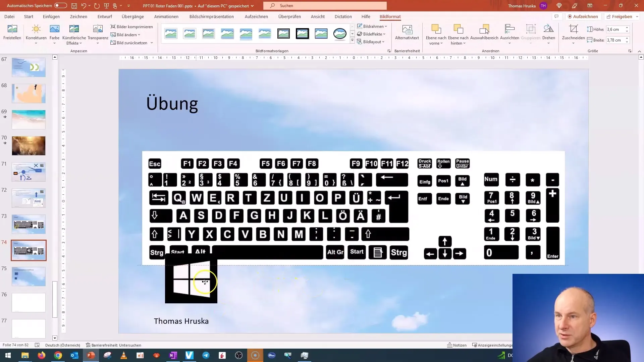Open the Bild zurücksetzen dropdown arrow
This screenshot has height=362, width=644.
152,43
